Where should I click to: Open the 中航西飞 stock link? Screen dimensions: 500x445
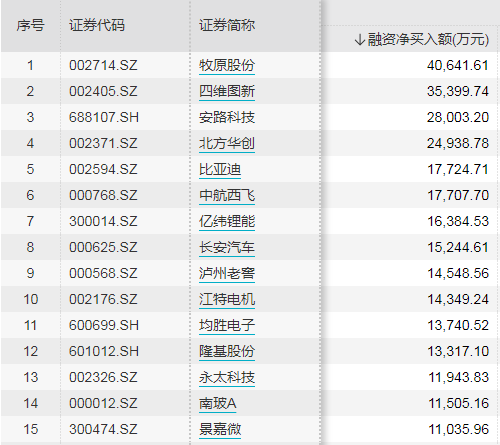227,195
